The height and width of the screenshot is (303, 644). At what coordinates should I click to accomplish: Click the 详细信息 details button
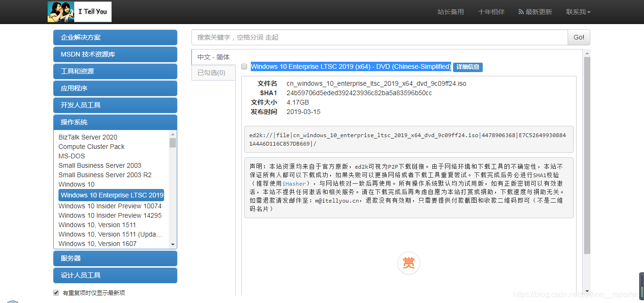pyautogui.click(x=468, y=67)
